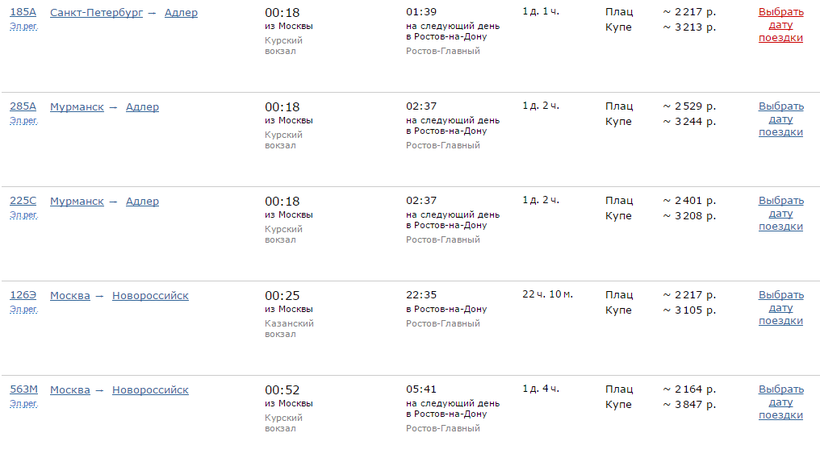Select 'Выбрать дату поездки' for train 126Э
820x458 pixels.
pos(780,308)
